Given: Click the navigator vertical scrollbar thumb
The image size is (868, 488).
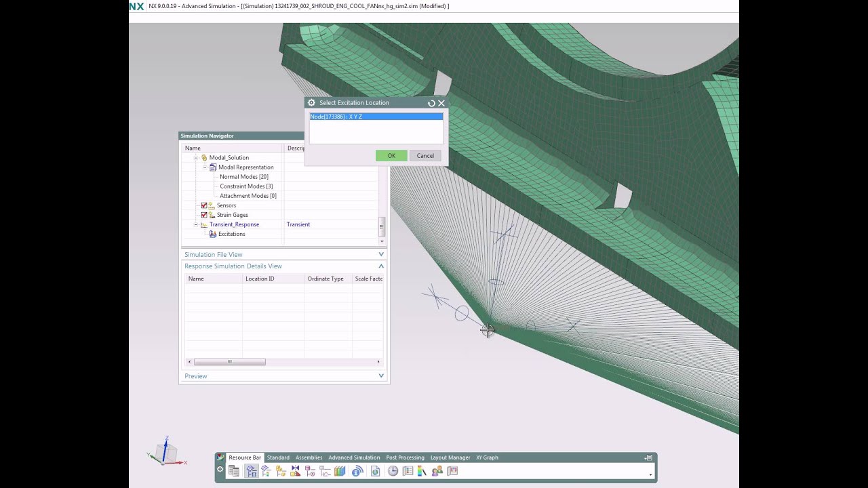Looking at the screenshot, I should click(x=382, y=226).
